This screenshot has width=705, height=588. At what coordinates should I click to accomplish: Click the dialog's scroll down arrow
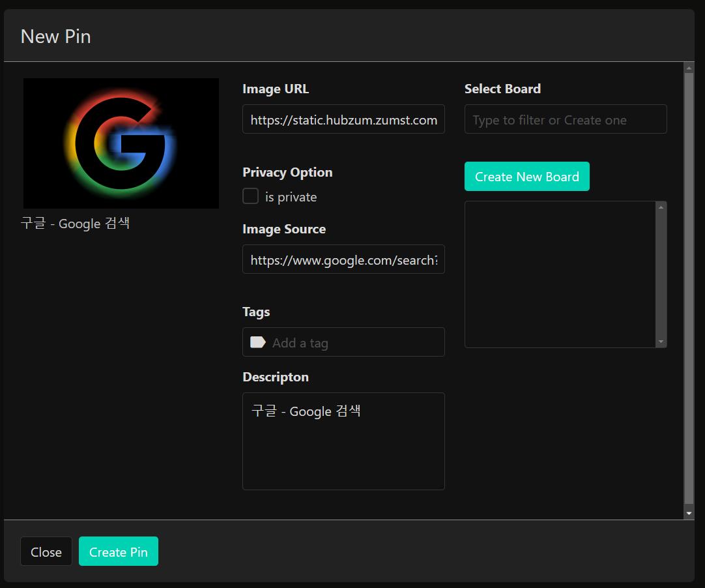pyautogui.click(x=689, y=514)
